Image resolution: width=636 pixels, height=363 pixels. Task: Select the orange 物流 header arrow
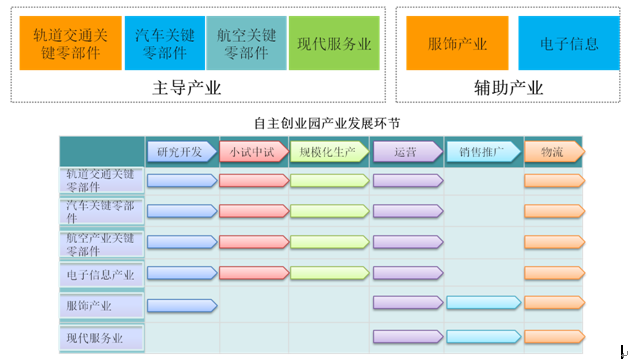(x=554, y=152)
